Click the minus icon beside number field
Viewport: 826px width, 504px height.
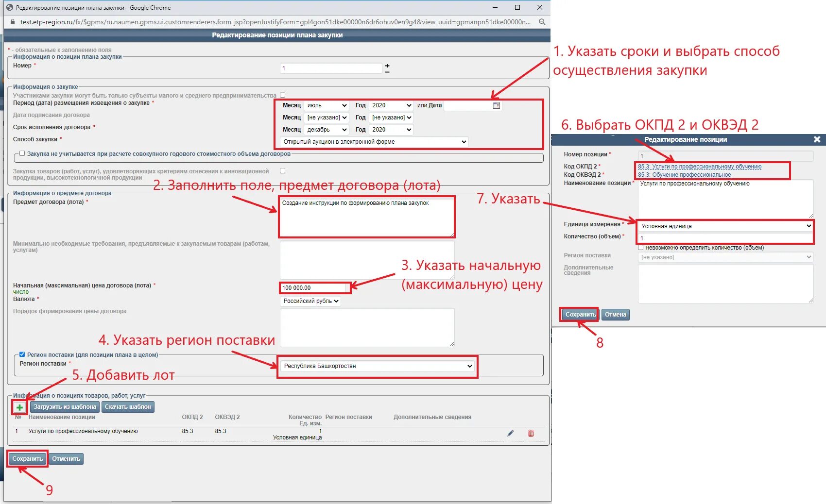387,72
